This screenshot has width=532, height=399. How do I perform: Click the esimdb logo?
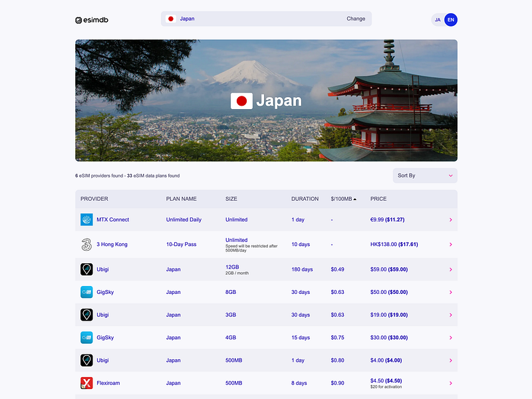(x=92, y=20)
